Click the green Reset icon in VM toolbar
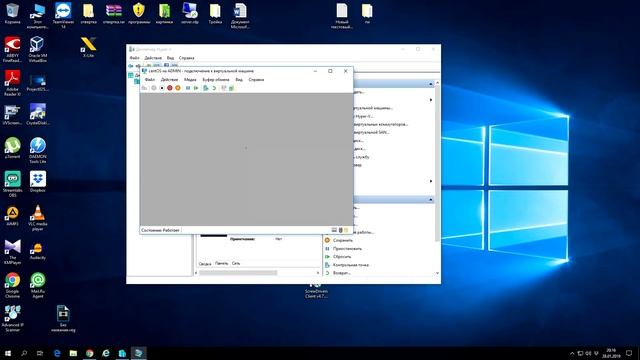The width and height of the screenshot is (640, 360). (196, 88)
